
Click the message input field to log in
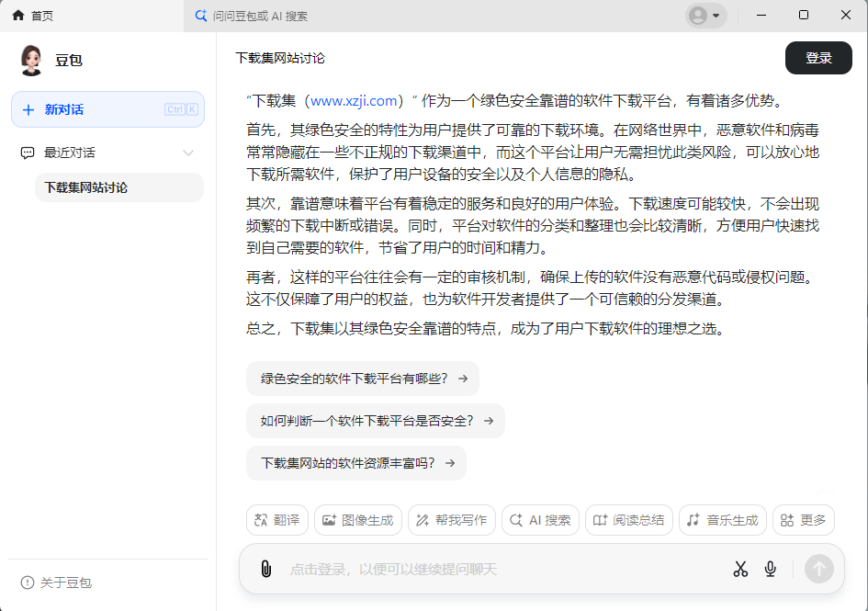pos(503,569)
